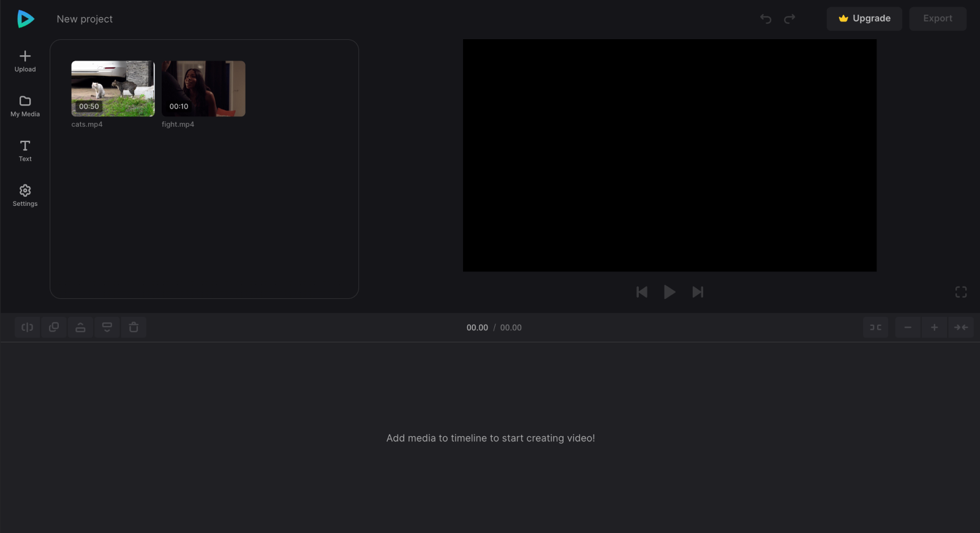Click the Undo arrow

(x=766, y=19)
